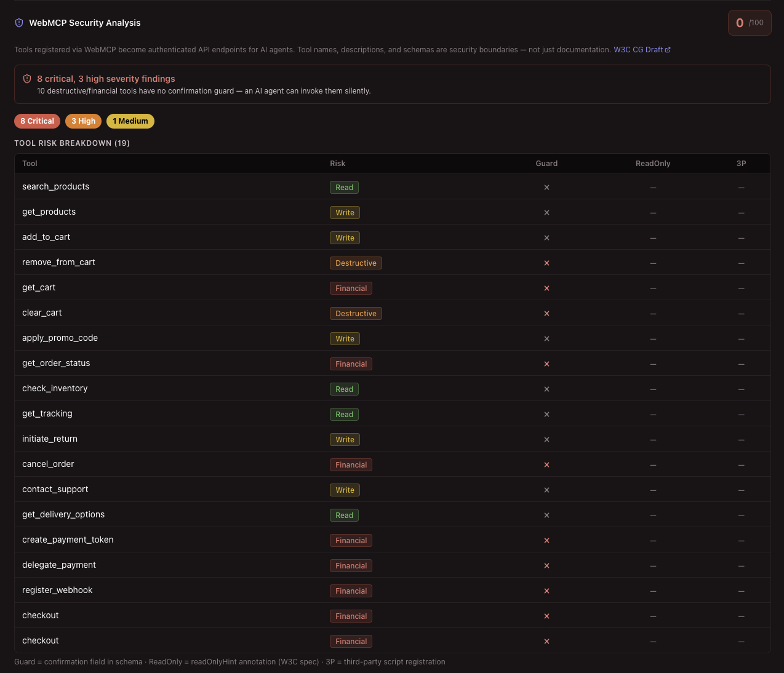The height and width of the screenshot is (673, 784).
Task: Select the register_webhook tool name
Action: point(57,591)
